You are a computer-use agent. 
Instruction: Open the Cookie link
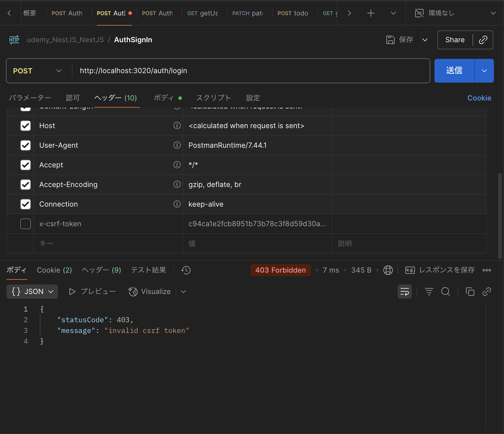[479, 98]
